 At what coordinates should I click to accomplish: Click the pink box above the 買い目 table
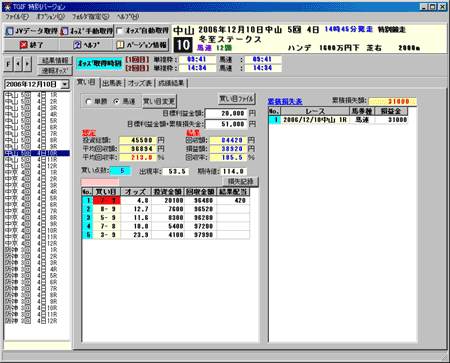(x=100, y=182)
